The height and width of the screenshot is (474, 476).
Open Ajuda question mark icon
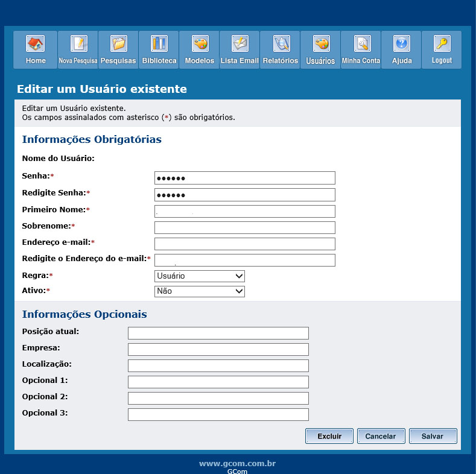click(x=401, y=43)
